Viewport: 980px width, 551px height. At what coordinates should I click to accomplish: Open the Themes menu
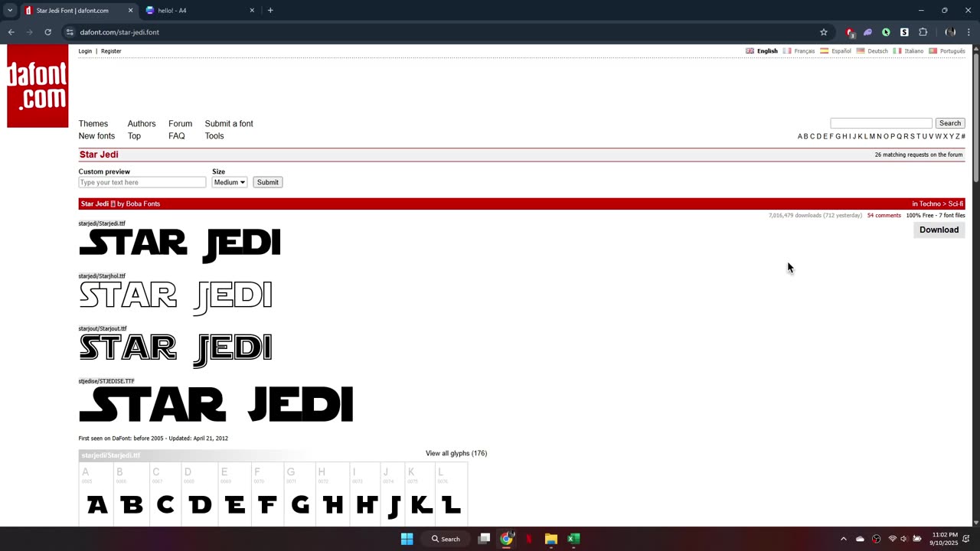(93, 123)
